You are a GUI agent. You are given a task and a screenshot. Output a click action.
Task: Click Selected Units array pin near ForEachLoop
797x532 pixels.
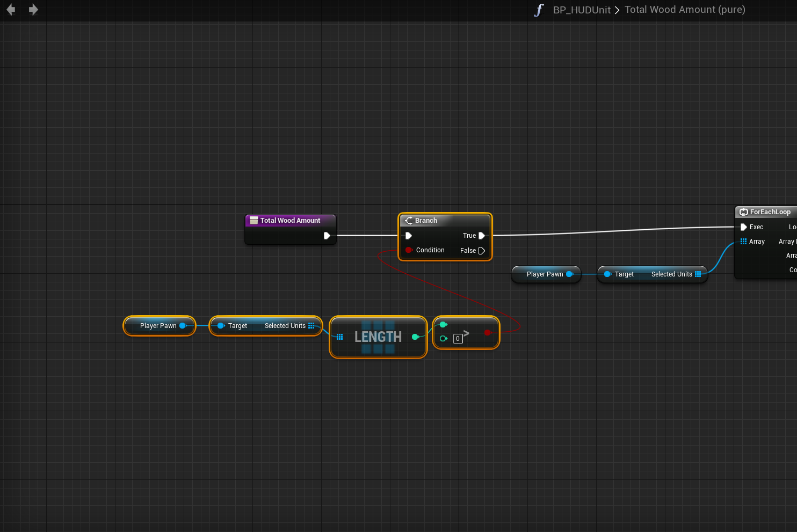(698, 274)
